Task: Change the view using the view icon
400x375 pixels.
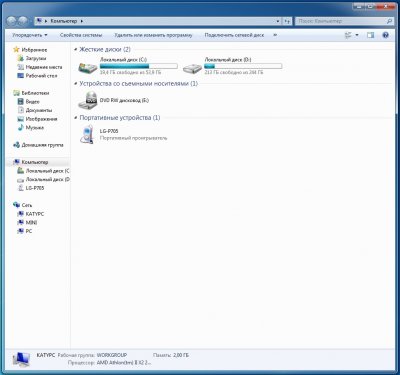Action: (348, 35)
